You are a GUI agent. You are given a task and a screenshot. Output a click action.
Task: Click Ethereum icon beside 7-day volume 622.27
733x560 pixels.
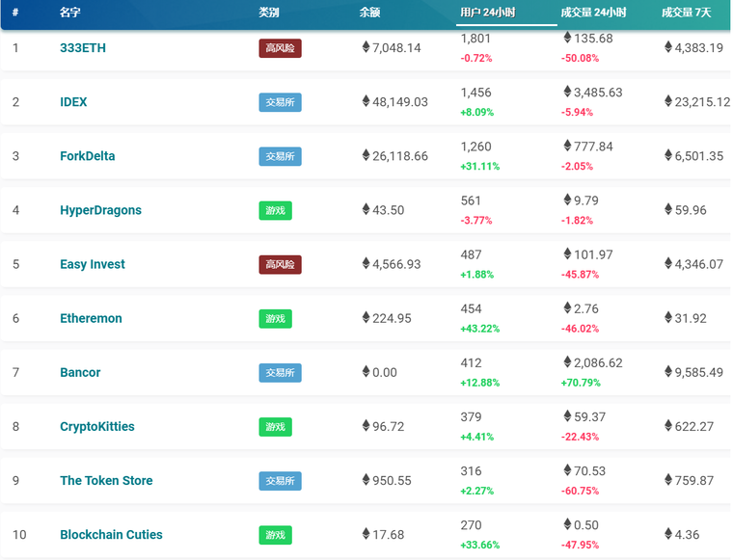click(668, 425)
